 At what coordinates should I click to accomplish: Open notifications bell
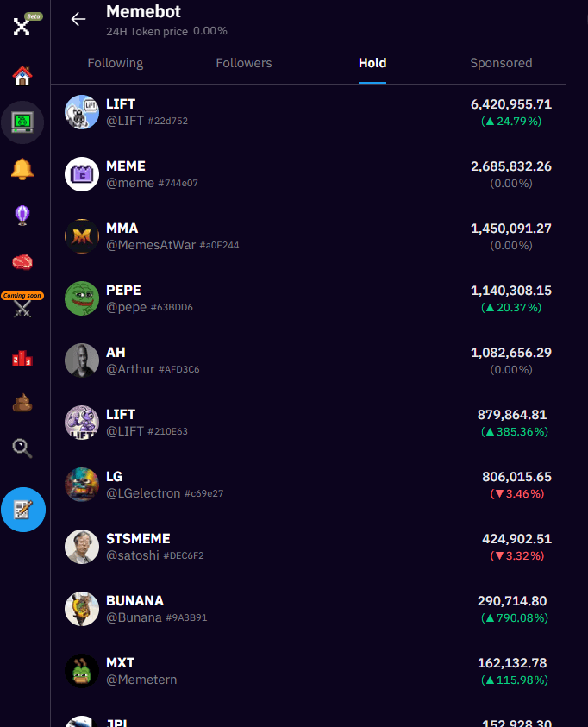pyautogui.click(x=22, y=169)
